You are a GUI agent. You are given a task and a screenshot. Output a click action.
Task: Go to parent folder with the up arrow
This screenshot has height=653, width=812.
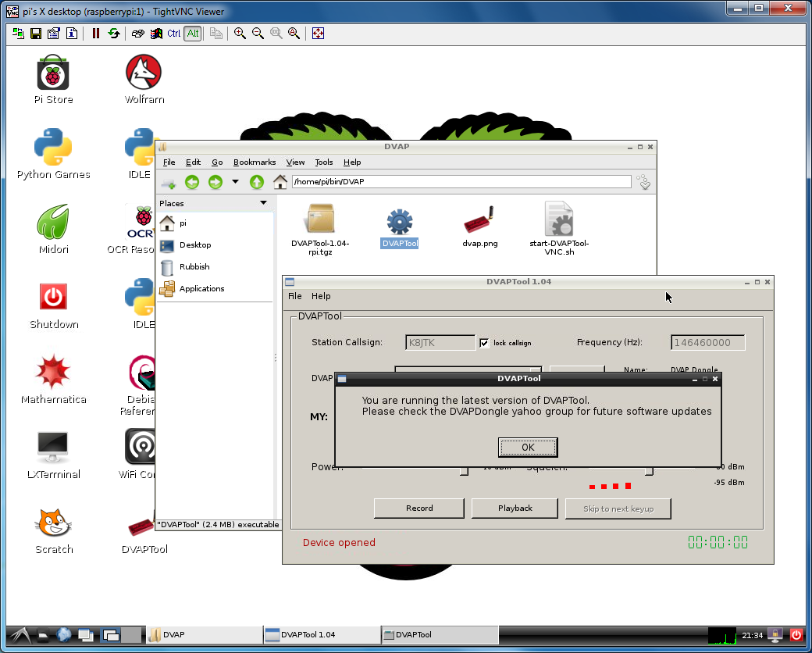[257, 182]
